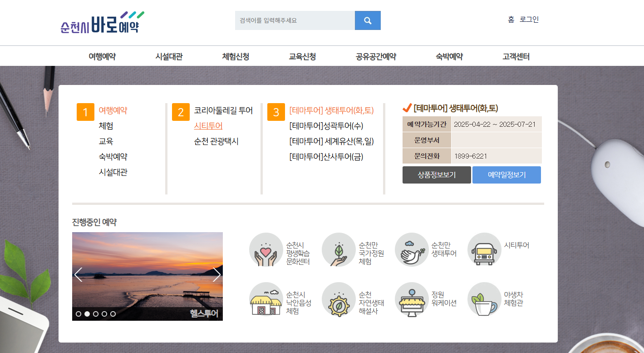Select 교육 in step 1 list
The width and height of the screenshot is (644, 353).
106,141
